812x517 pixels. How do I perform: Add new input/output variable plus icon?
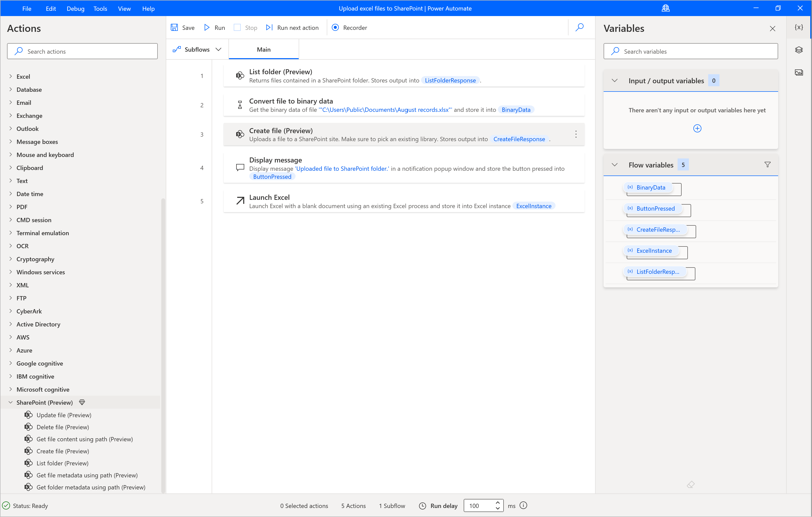point(697,128)
